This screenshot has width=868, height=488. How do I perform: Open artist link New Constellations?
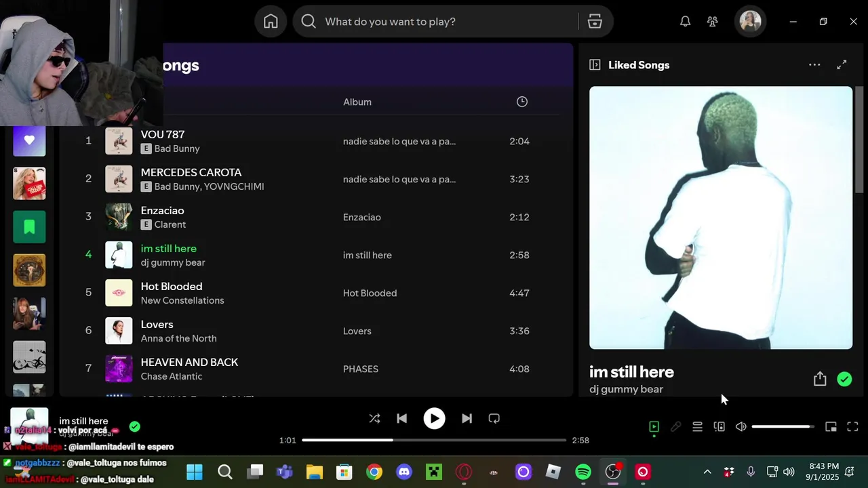pos(182,300)
